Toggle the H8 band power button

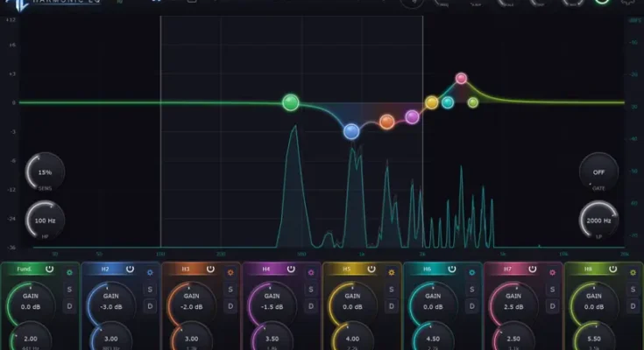click(x=612, y=269)
